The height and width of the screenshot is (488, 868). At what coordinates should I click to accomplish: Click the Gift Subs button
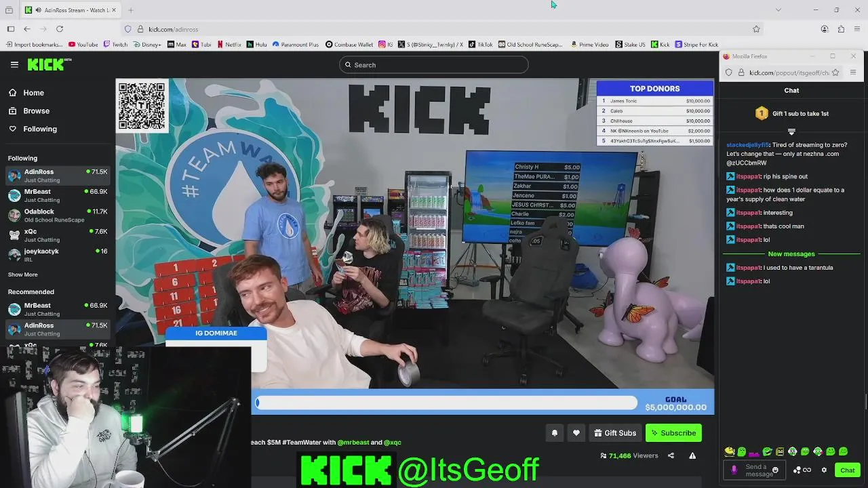pos(615,433)
